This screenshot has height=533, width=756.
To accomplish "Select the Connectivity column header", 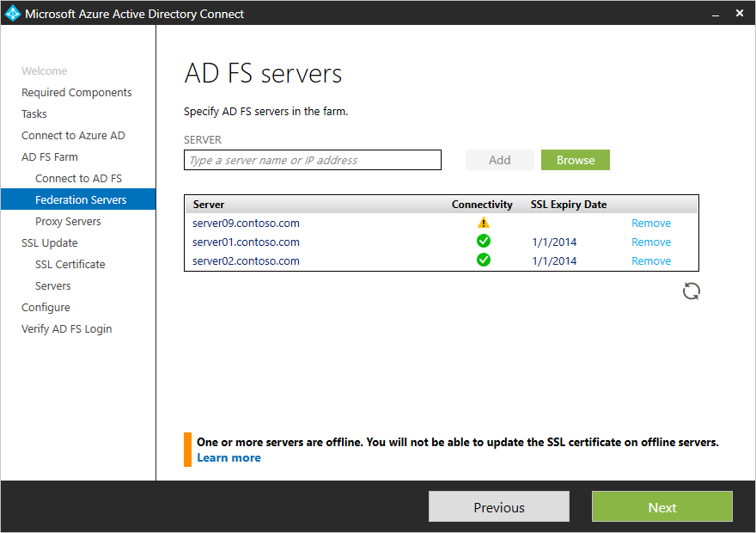I will click(x=482, y=204).
